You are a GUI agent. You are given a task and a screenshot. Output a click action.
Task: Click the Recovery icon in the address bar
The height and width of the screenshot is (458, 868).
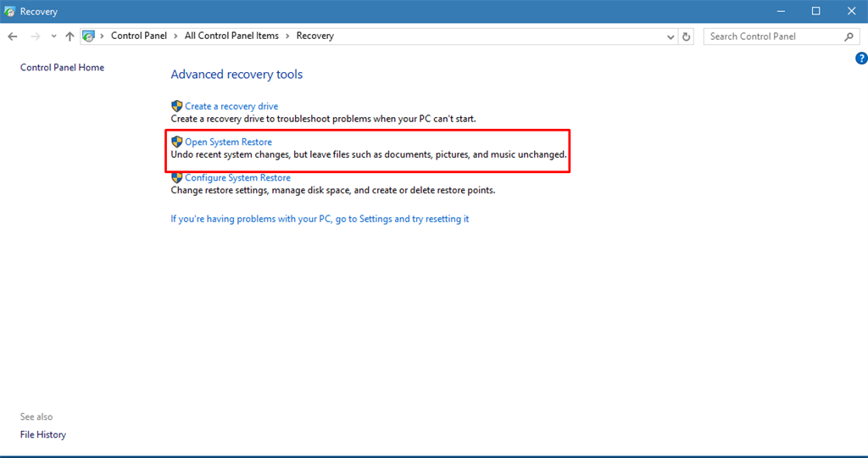pos(88,36)
